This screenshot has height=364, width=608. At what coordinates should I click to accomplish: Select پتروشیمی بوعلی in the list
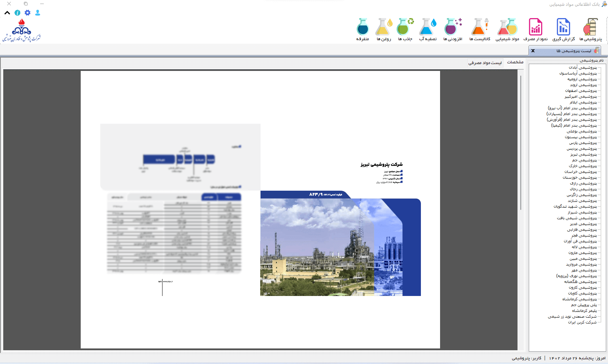pos(582,131)
